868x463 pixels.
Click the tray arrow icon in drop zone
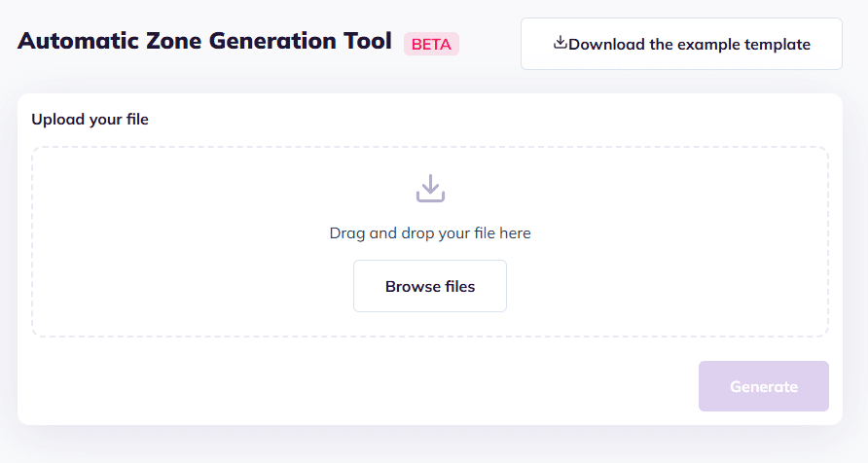(x=430, y=189)
